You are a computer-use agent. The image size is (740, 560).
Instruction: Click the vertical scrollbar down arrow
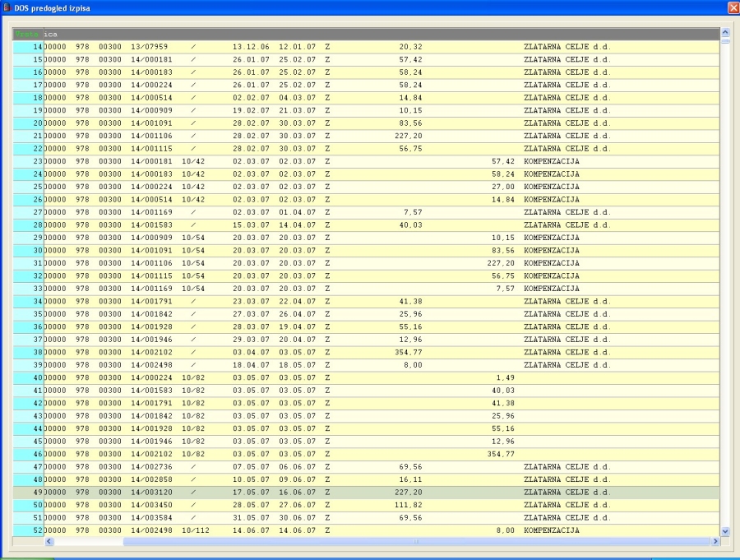coord(725,532)
